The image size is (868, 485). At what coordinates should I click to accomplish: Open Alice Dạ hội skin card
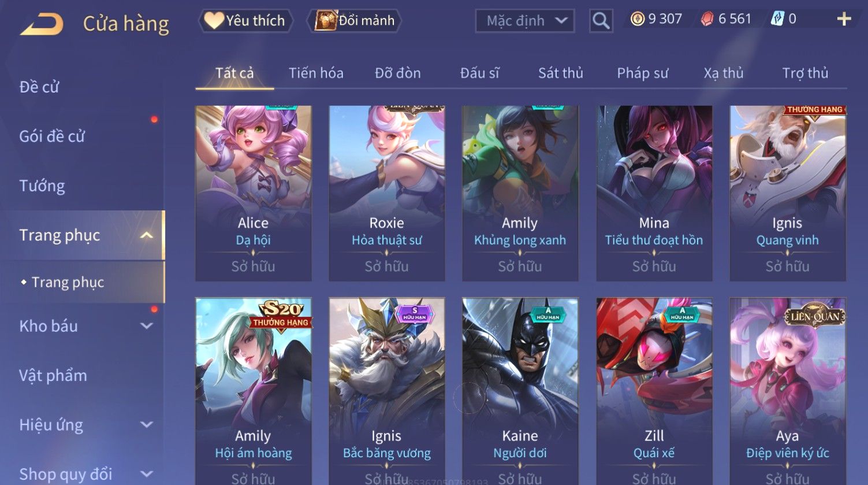click(253, 193)
